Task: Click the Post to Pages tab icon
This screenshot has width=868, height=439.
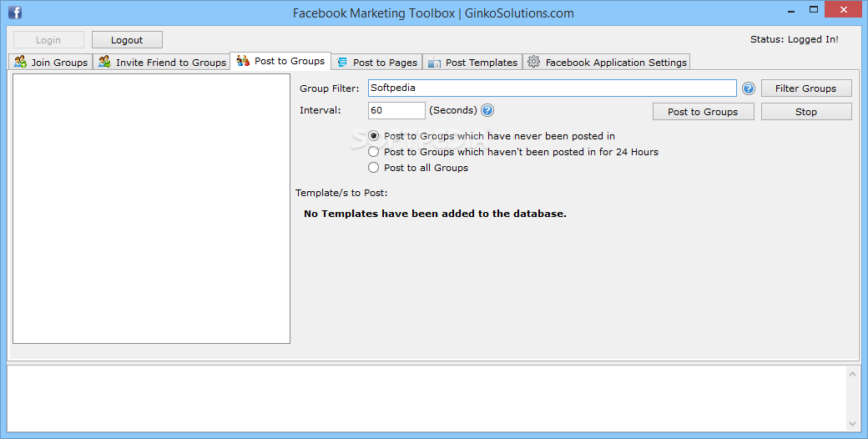Action: point(342,63)
